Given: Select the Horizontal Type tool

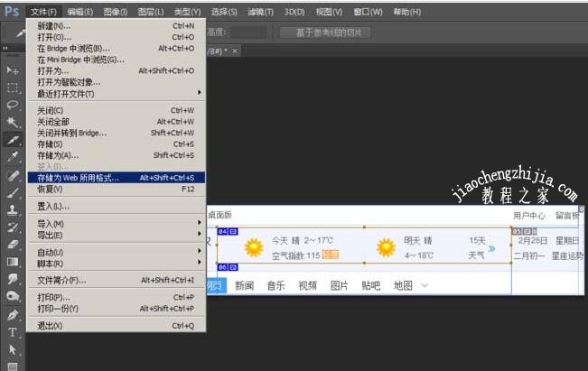Looking at the screenshot, I should coord(13,332).
